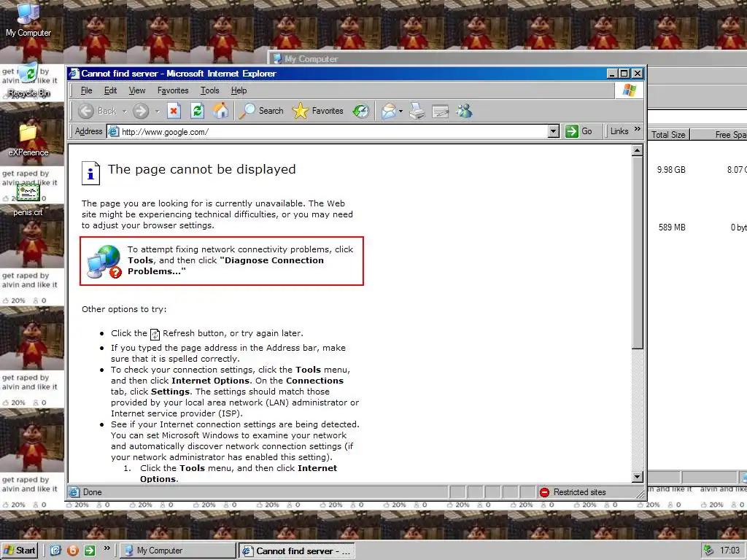Click the Forward arrow in Internet Explorer
The width and height of the screenshot is (747, 560).
[x=141, y=111]
